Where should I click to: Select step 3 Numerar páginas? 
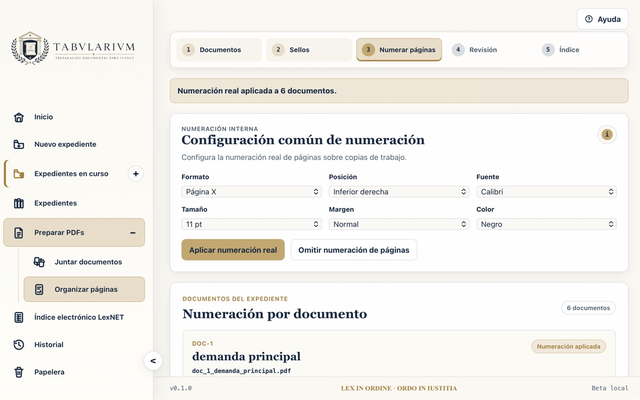pos(399,50)
